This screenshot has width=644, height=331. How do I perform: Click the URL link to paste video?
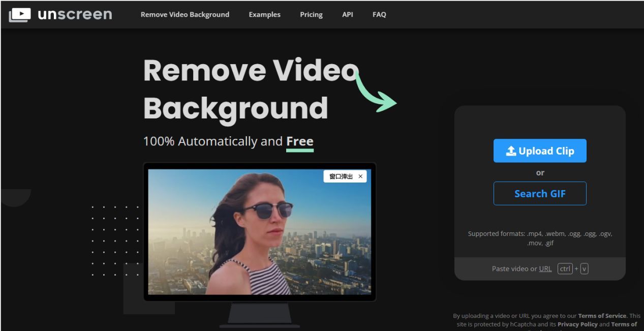click(x=545, y=269)
